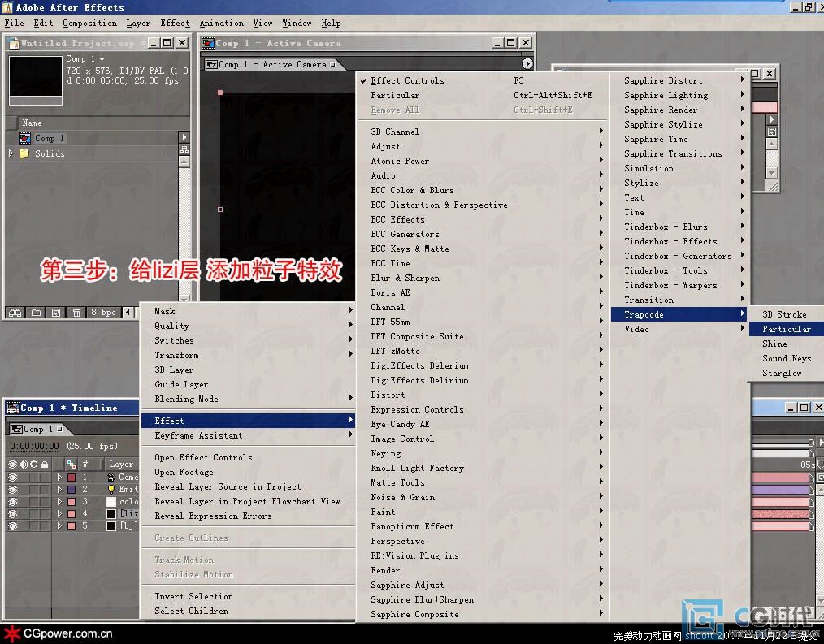Screen dimensions: 824x644
Task: Expand layer 1 properties triangle
Action: click(59, 477)
